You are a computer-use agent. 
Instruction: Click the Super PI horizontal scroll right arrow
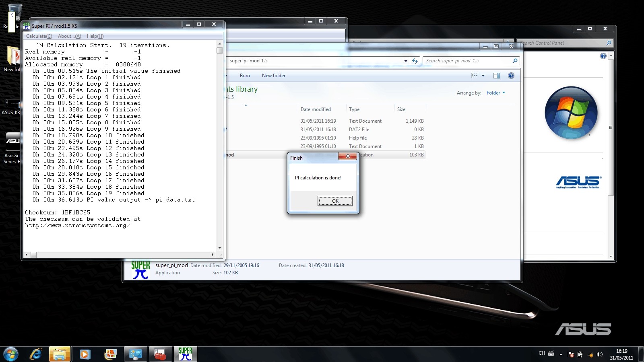click(x=213, y=255)
